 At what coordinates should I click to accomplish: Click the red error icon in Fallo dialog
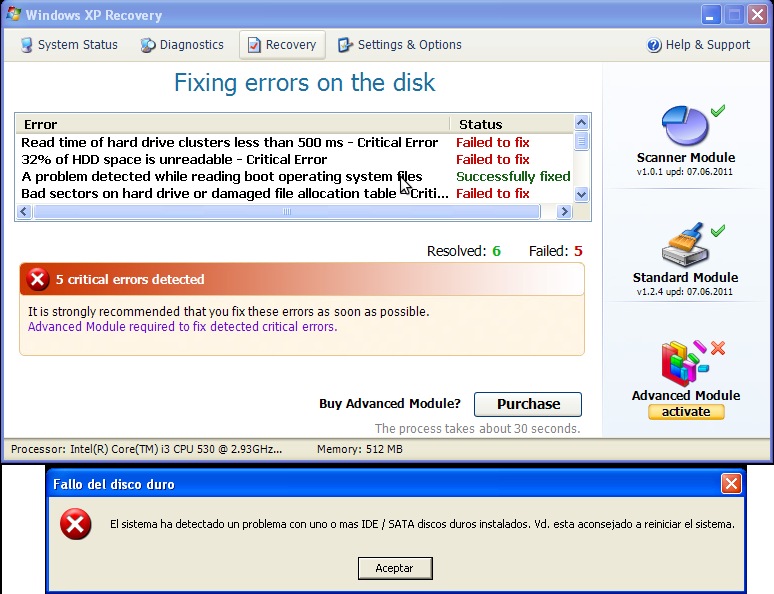(76, 524)
